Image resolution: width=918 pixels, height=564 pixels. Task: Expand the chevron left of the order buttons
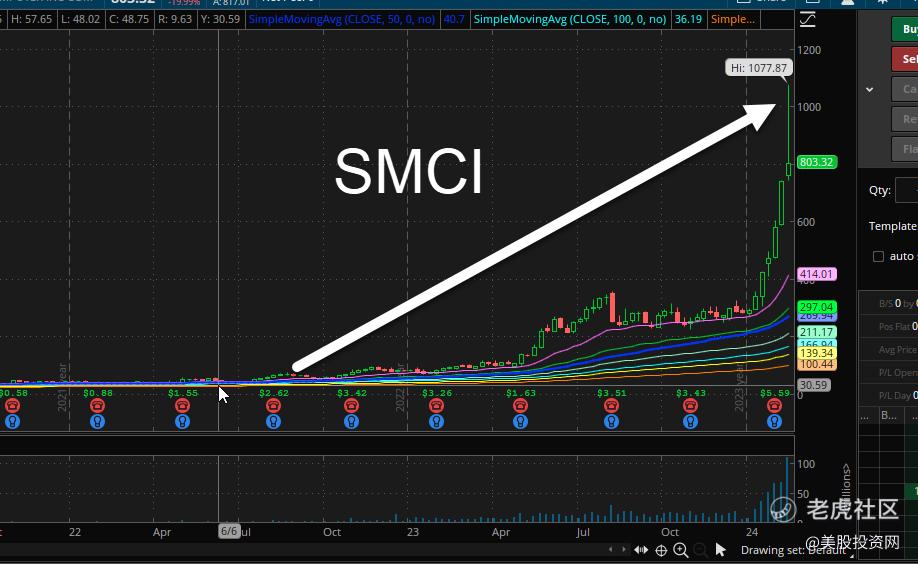pos(870,90)
